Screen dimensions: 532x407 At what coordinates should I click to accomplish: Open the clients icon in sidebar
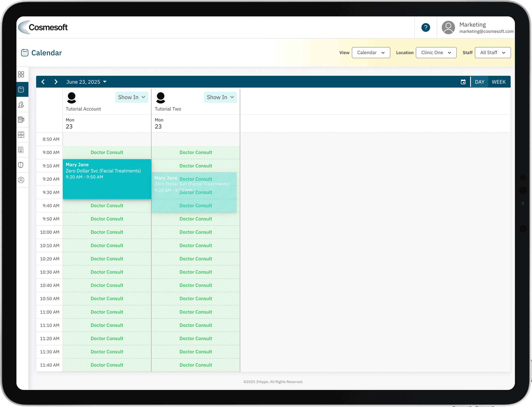21,105
